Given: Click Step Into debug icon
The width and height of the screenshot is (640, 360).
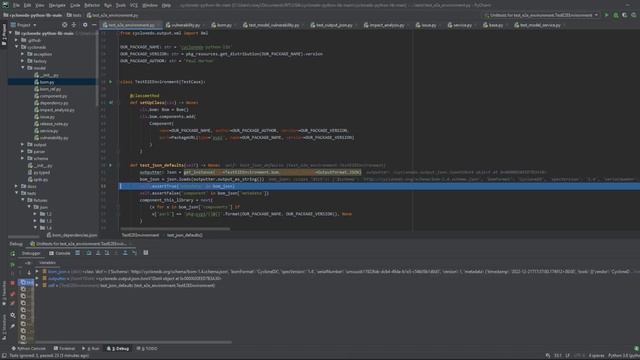Looking at the screenshot, I should pos(98,253).
